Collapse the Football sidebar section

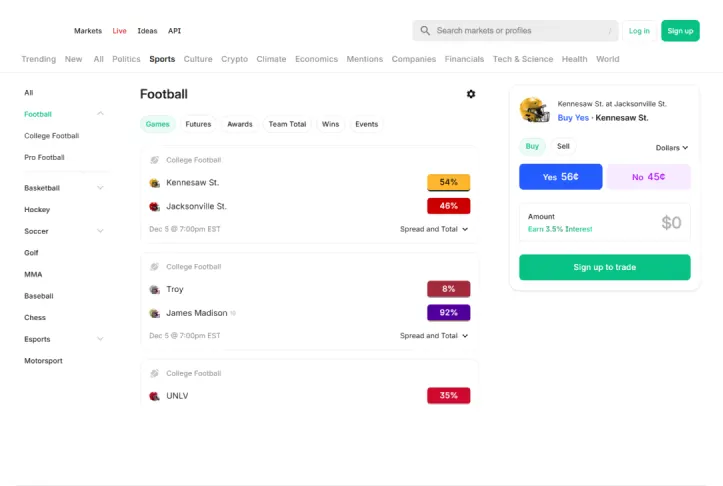[x=100, y=114]
